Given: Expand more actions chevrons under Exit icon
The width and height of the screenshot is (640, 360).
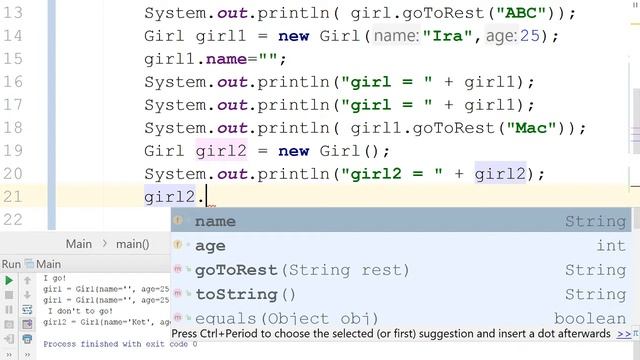Looking at the screenshot, I should (9, 355).
